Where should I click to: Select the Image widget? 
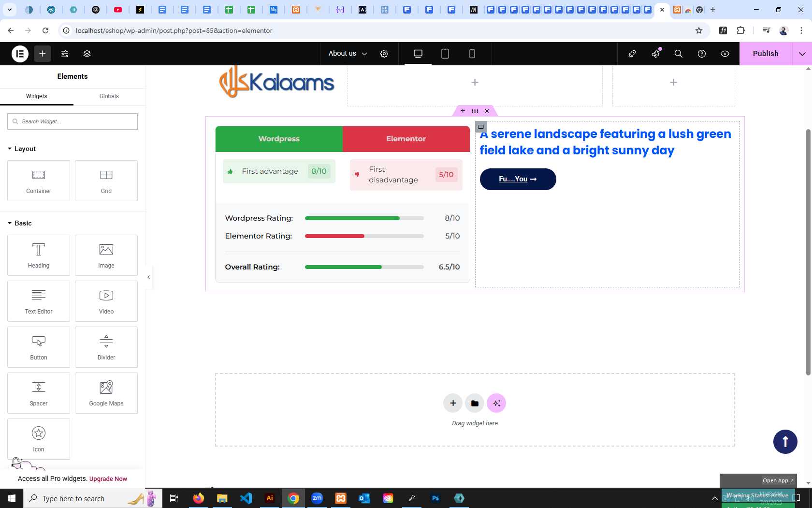(106, 255)
